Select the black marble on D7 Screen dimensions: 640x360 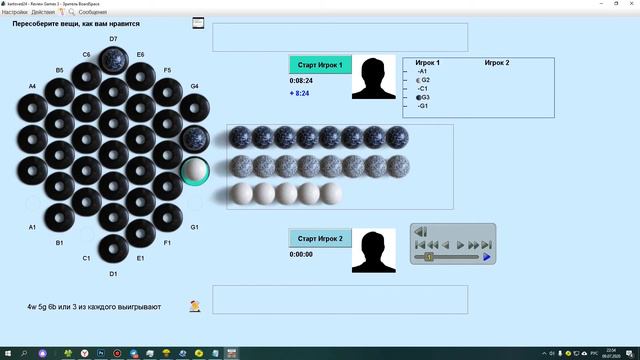(x=113, y=60)
